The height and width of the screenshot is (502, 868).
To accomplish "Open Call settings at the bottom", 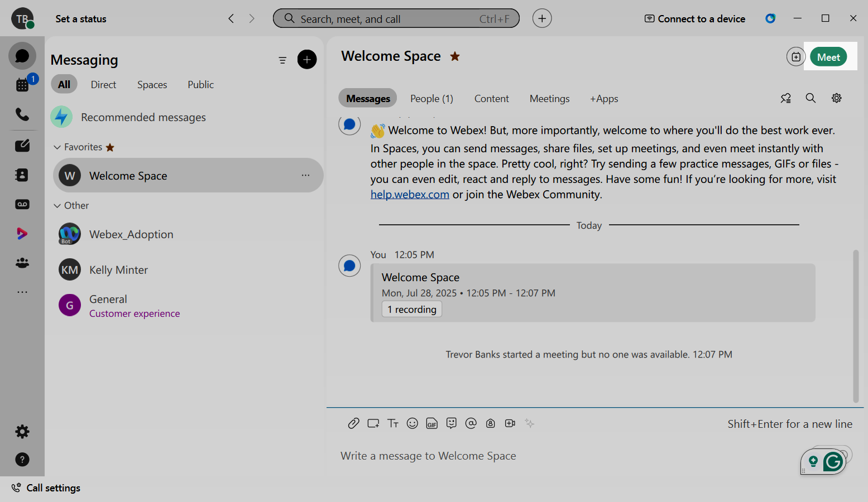I will click(46, 488).
